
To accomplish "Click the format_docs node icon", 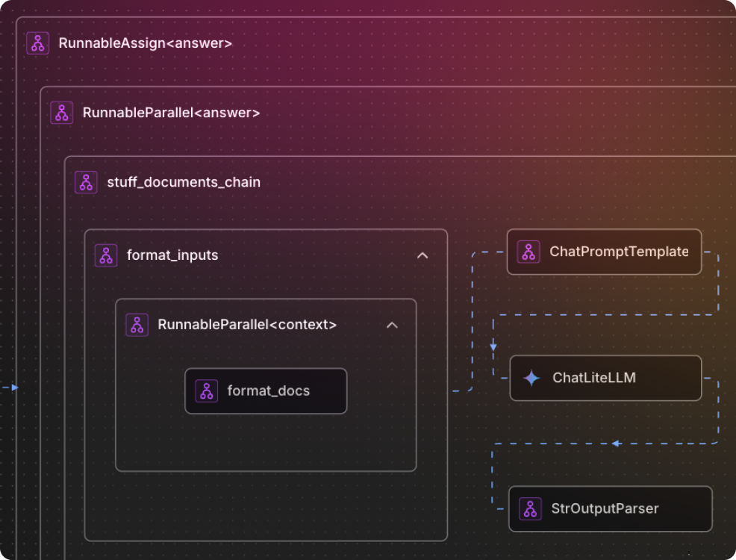I will coord(207,391).
